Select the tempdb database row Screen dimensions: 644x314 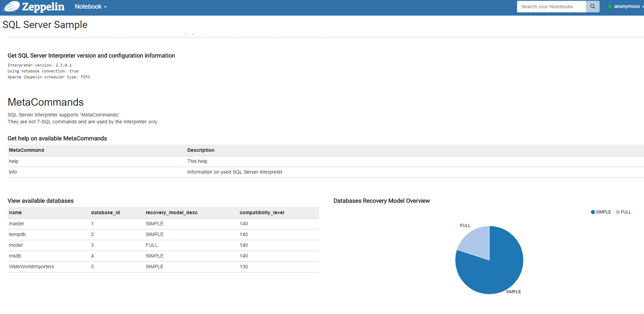tap(17, 234)
